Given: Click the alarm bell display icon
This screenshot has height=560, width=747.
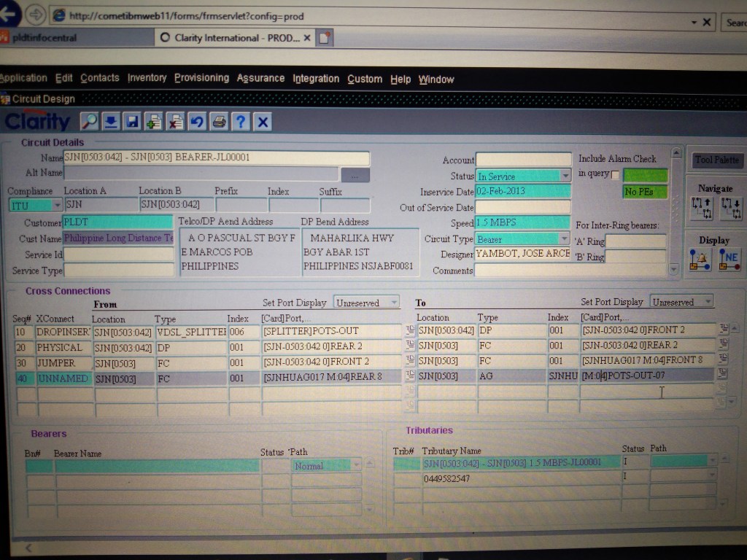Looking at the screenshot, I should point(700,259).
